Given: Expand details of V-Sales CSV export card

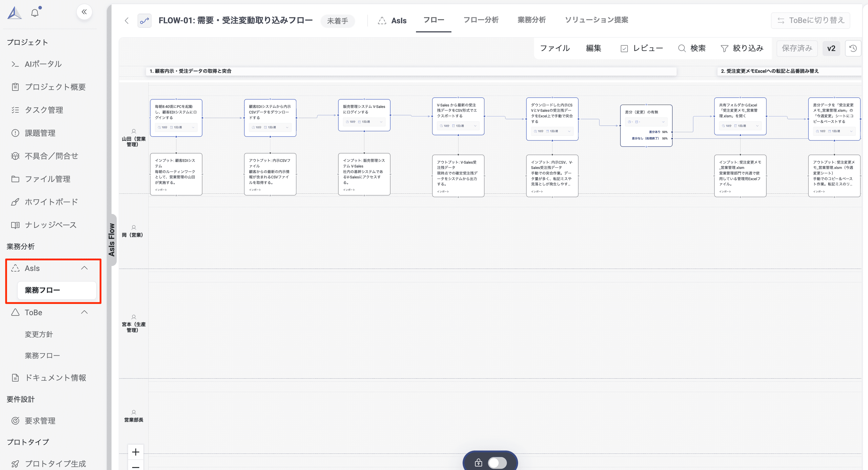Looking at the screenshot, I should tap(475, 126).
